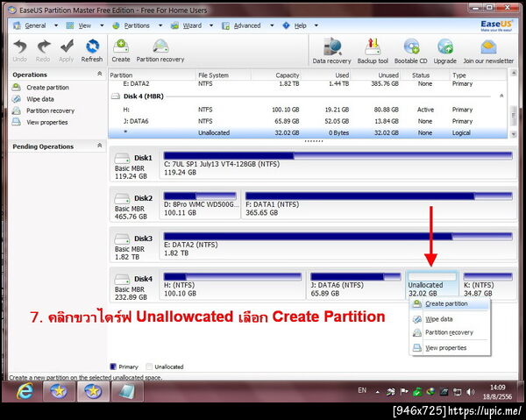
Task: Click the clock in the taskbar
Action: click(x=497, y=392)
